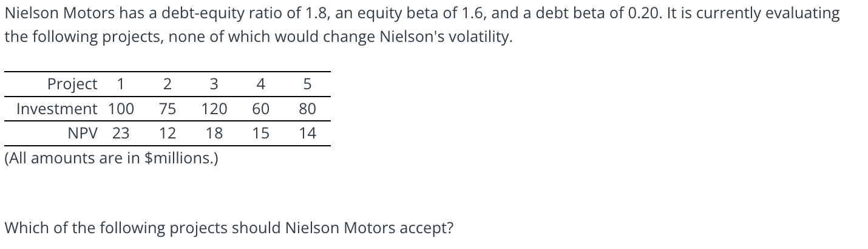The height and width of the screenshot is (249, 868).
Task: Click Project 4 column header
Action: pyautogui.click(x=261, y=84)
